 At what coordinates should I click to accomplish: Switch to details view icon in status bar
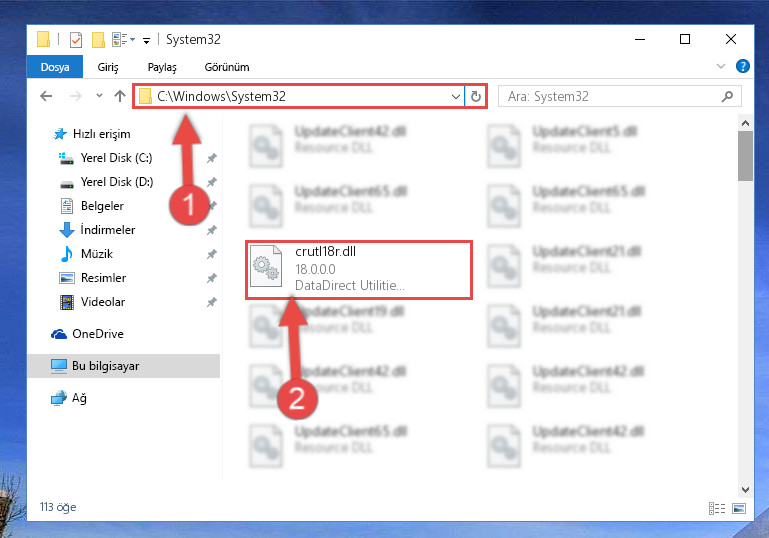click(x=717, y=509)
